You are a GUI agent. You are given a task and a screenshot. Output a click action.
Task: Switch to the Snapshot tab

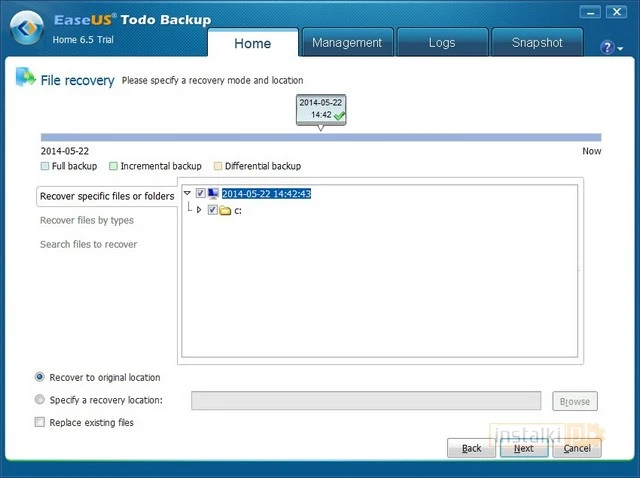tap(537, 42)
